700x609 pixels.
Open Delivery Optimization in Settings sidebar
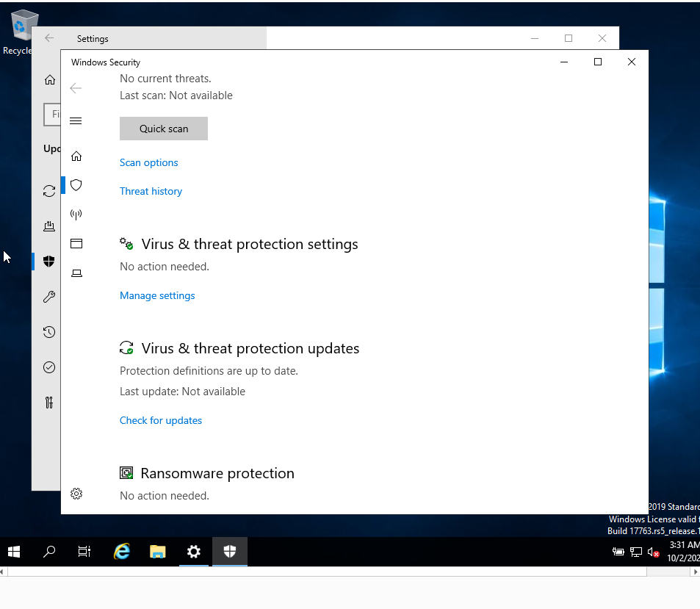[49, 226]
